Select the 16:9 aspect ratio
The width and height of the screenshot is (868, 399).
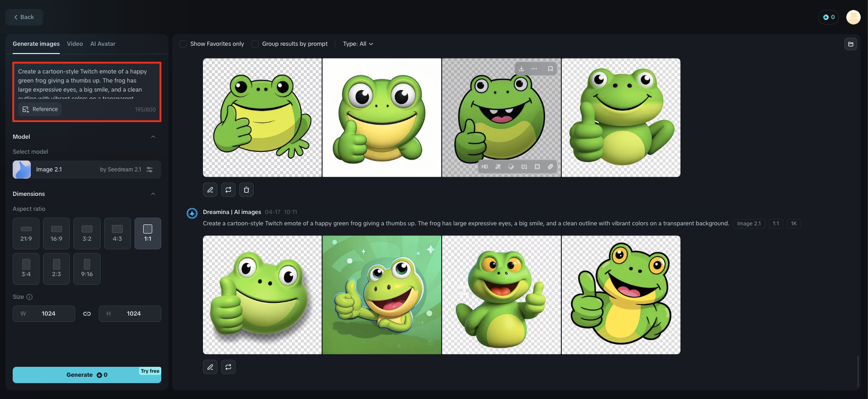[57, 234]
